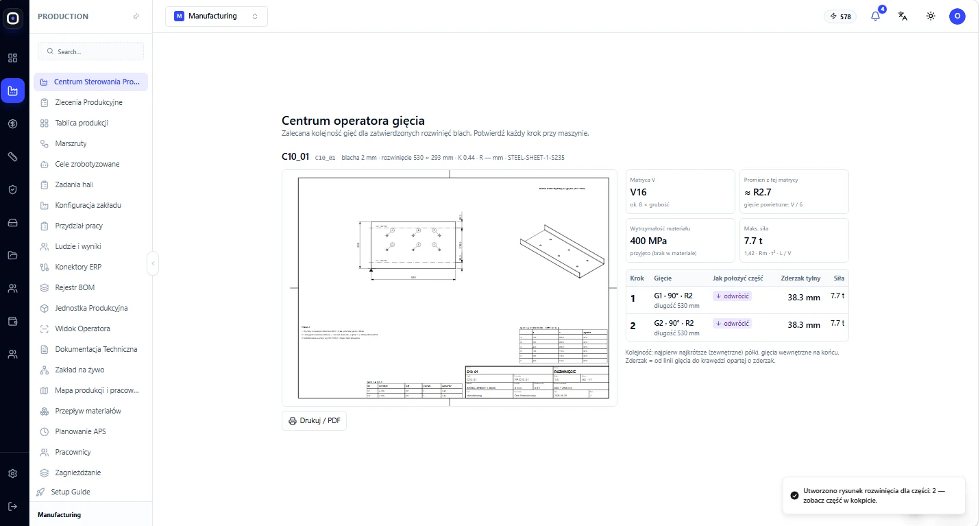This screenshot has height=526, width=980.
Task: Pin the PRODUCTION sidebar with pin icon
Action: tap(136, 16)
